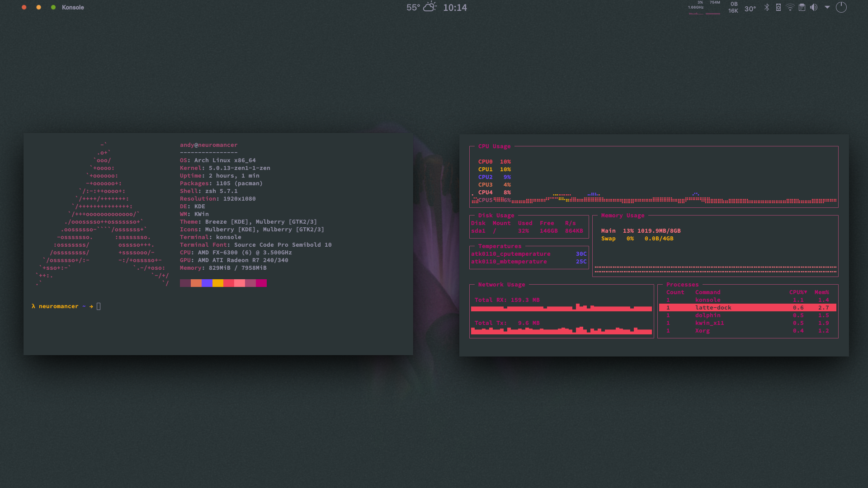Click the orange-yellow color block in neofetch palette

(x=218, y=283)
